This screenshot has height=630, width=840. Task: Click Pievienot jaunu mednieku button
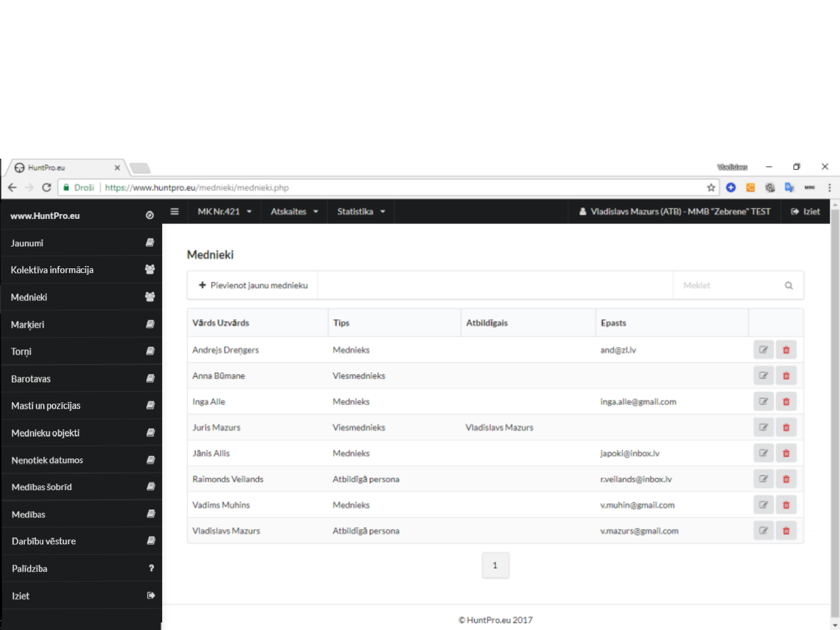click(x=253, y=286)
